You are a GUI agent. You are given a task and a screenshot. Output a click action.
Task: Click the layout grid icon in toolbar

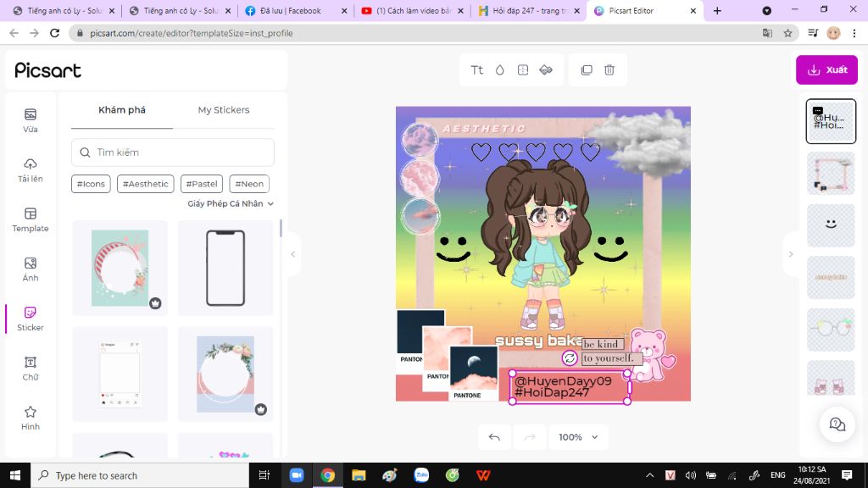coord(522,69)
